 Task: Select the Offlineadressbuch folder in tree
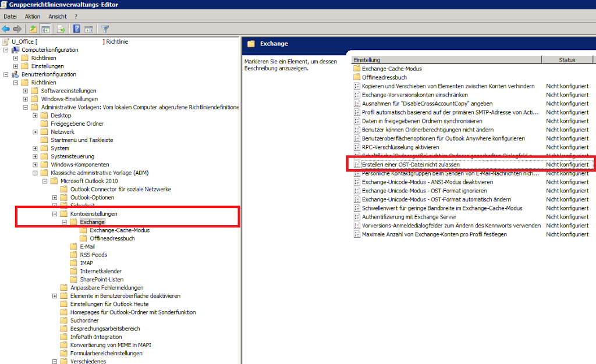[x=112, y=238]
